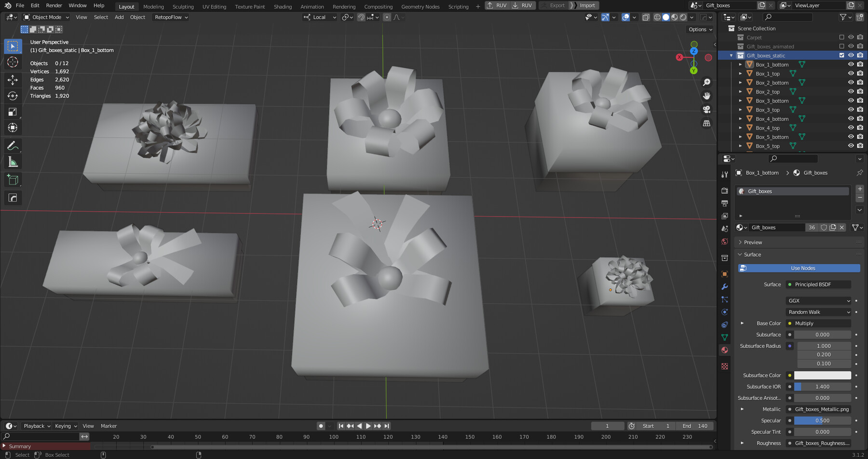The image size is (868, 459).
Task: Click the current frame number field
Action: [x=607, y=426]
